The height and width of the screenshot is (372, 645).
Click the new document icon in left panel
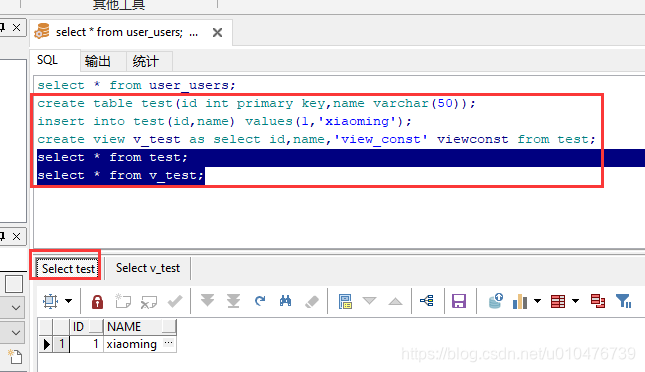click(x=15, y=356)
